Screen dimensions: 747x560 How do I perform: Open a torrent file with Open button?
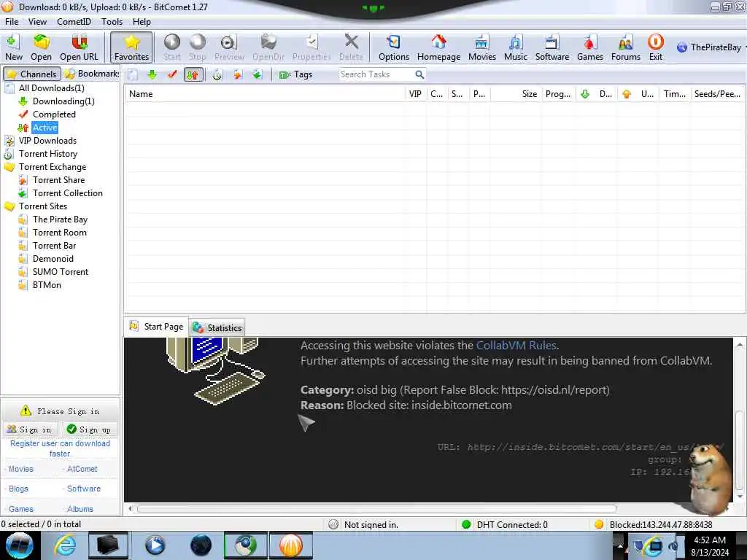click(41, 47)
